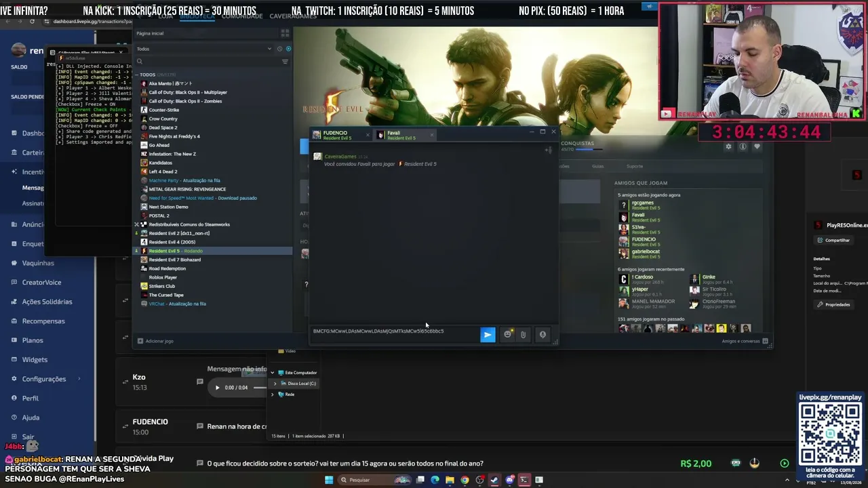Attach a file in the Steam chat
The height and width of the screenshot is (488, 868).
coord(523,334)
